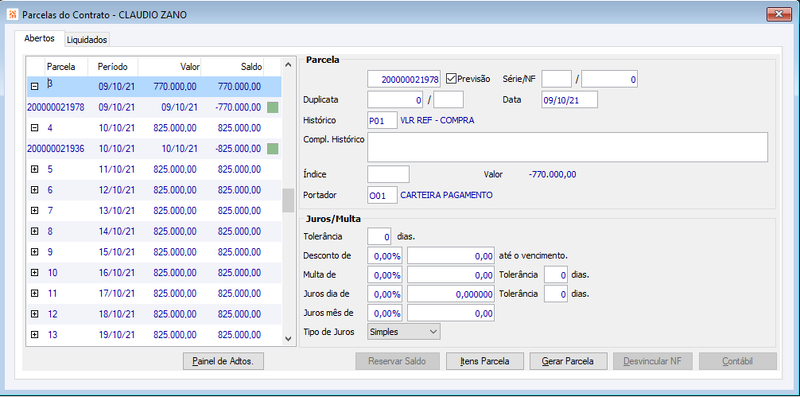This screenshot has height=397, width=800.
Task: Open the Tipo de Juros dropdown
Action: 404,332
